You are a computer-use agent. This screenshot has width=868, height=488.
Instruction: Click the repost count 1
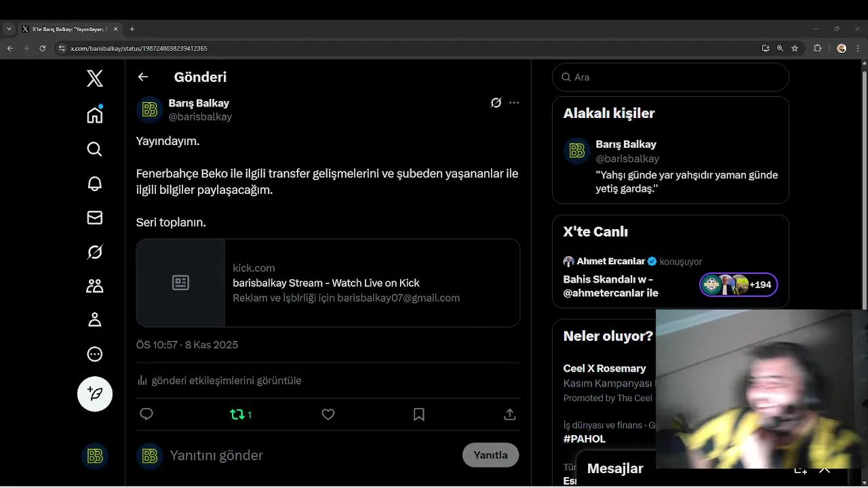250,415
